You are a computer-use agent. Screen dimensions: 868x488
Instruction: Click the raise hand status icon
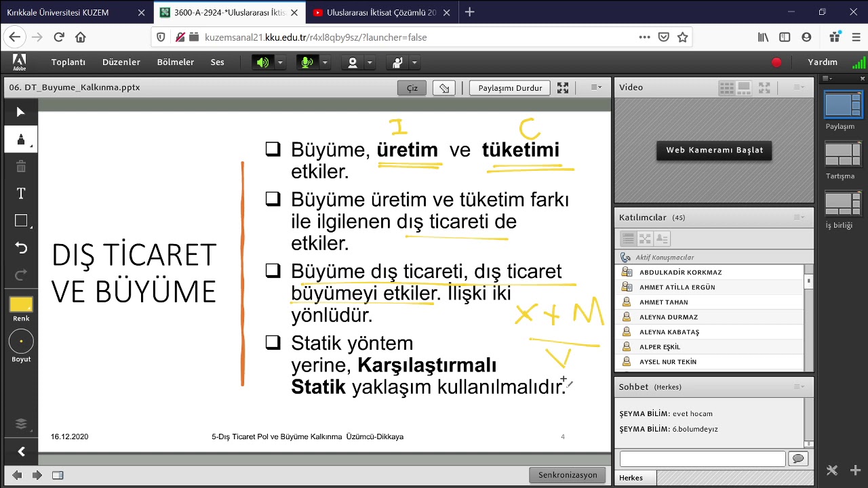point(397,62)
